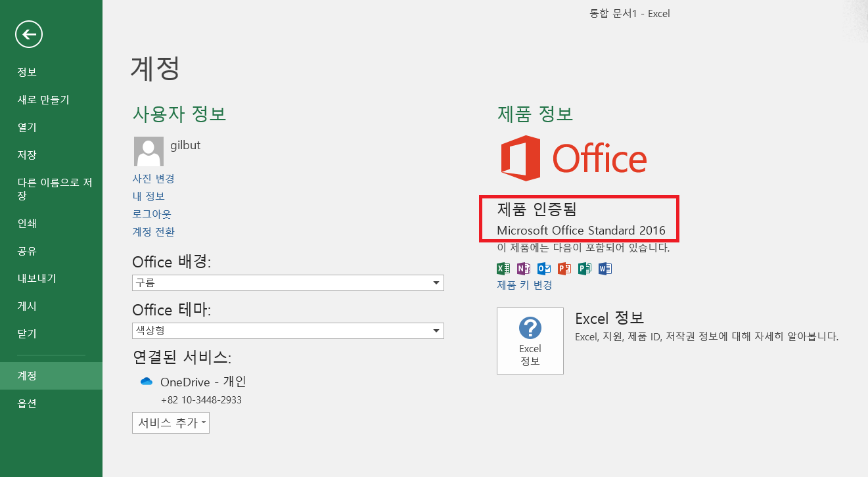This screenshot has height=477, width=868.
Task: Select the OneNote product icon
Action: 524,268
